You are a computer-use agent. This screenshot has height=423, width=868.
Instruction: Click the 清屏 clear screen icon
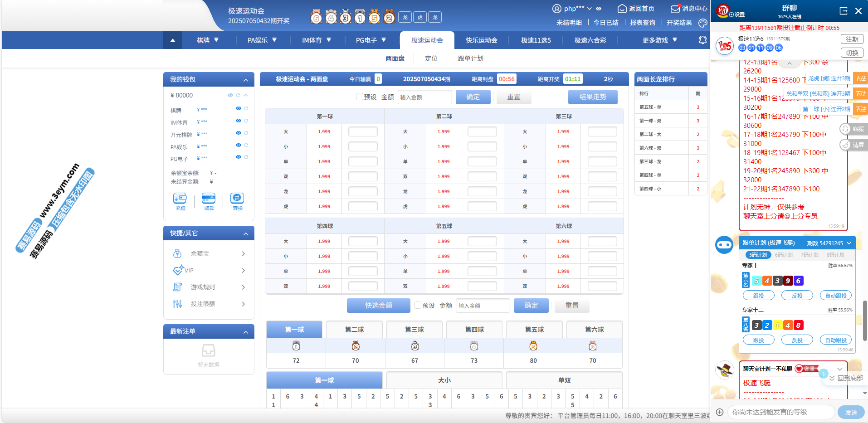[845, 145]
